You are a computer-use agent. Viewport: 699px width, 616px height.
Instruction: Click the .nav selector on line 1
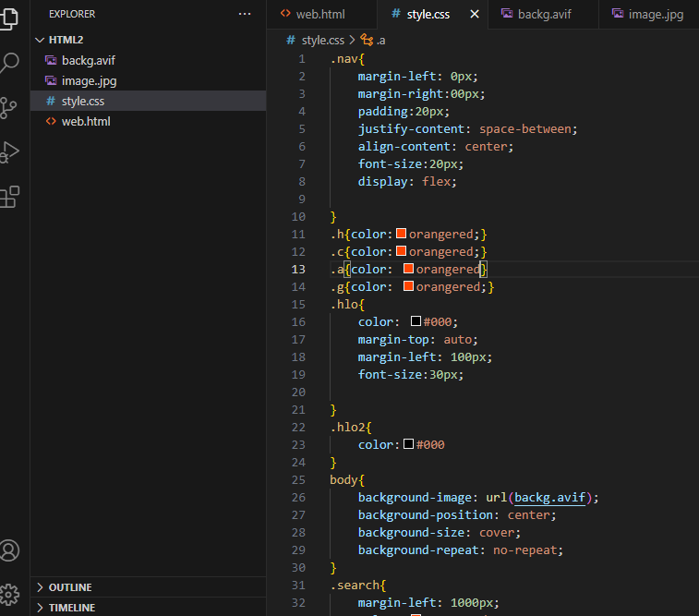tap(343, 59)
